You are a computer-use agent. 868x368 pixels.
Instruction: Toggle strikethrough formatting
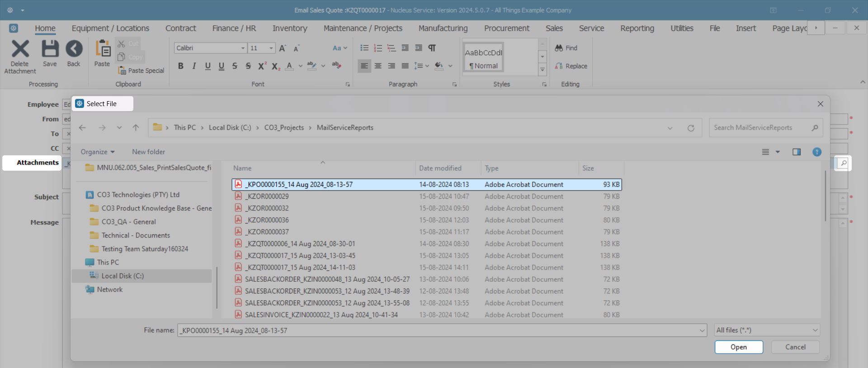tap(235, 66)
